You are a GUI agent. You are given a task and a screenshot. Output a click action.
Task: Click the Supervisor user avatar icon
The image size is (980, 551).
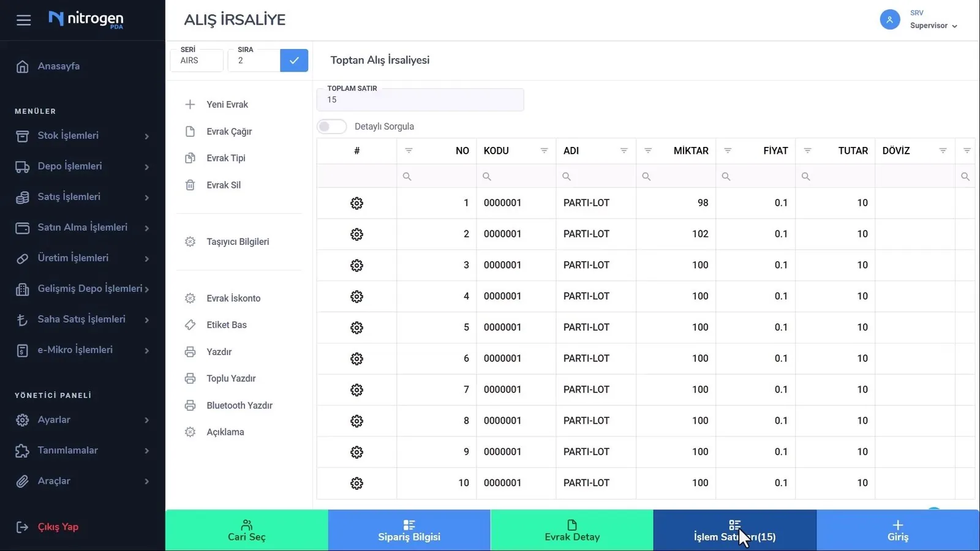(x=889, y=20)
